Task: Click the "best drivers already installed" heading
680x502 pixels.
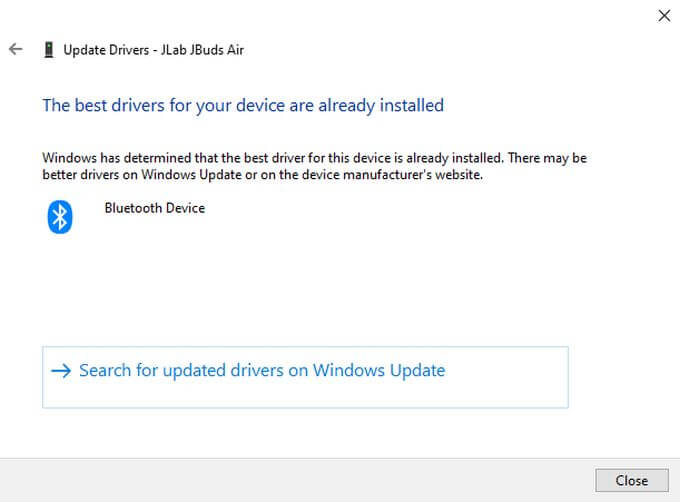Action: tap(243, 105)
